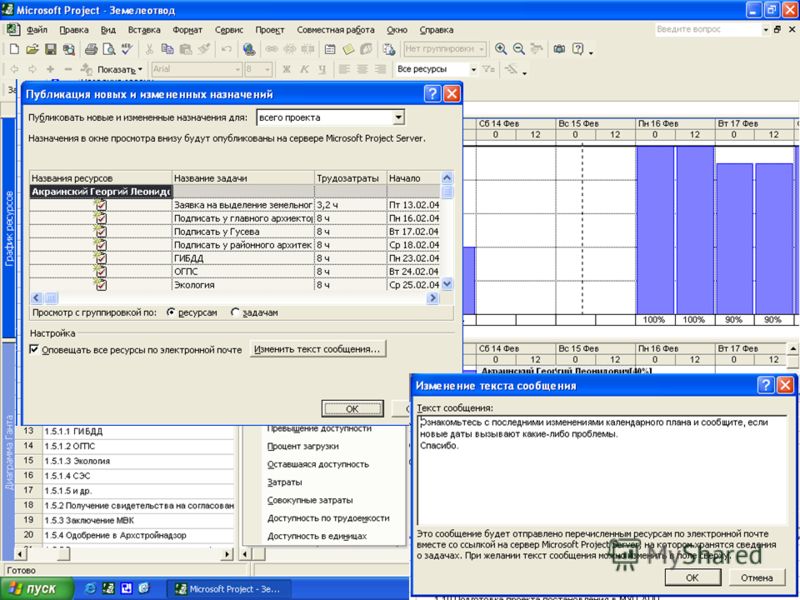Open the 'Введите вопрос' help box dropdown arrow
This screenshot has height=600, width=800.
coord(765,30)
